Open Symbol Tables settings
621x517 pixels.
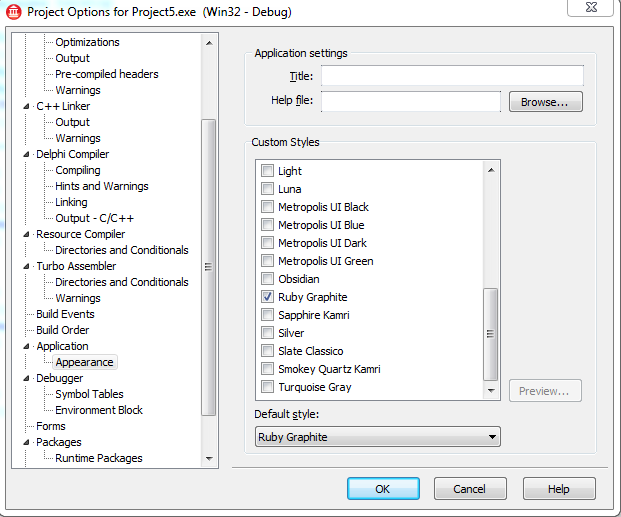click(89, 394)
